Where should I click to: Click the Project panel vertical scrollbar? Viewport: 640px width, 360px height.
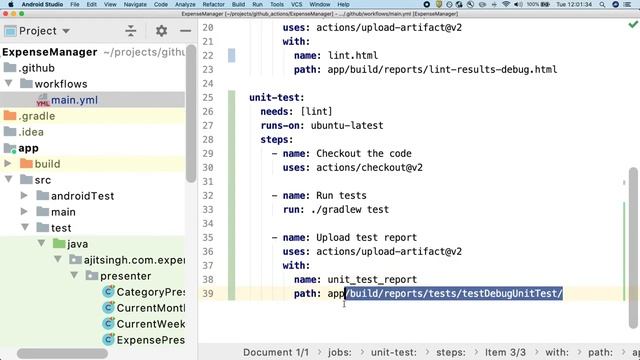click(191, 114)
